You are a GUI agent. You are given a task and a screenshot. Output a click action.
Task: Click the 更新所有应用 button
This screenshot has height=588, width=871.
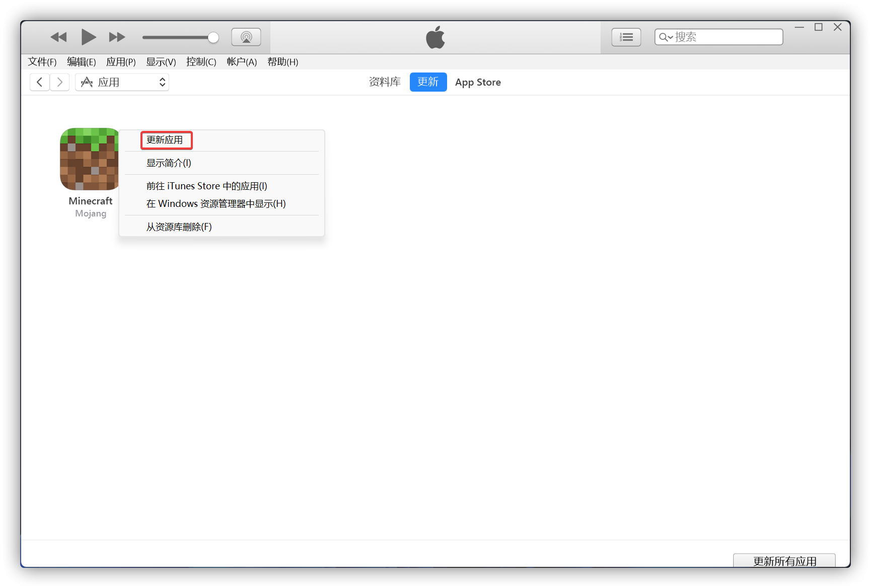click(784, 561)
